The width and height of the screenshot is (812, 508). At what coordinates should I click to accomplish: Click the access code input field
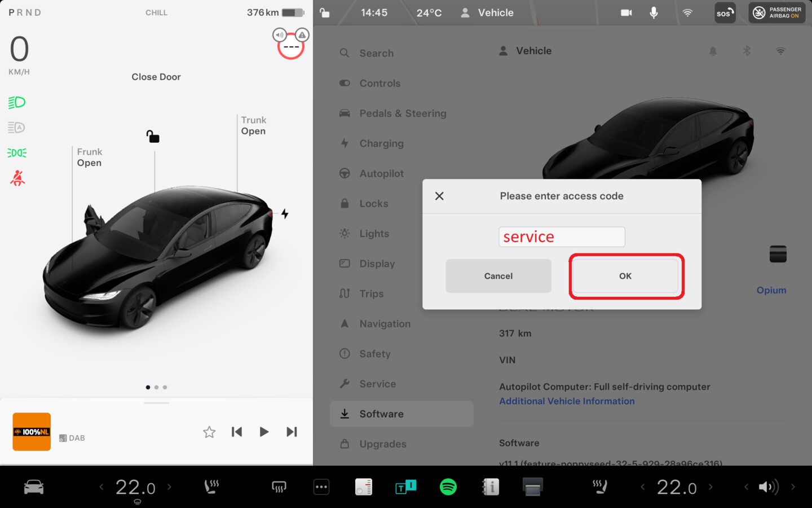[x=562, y=237]
